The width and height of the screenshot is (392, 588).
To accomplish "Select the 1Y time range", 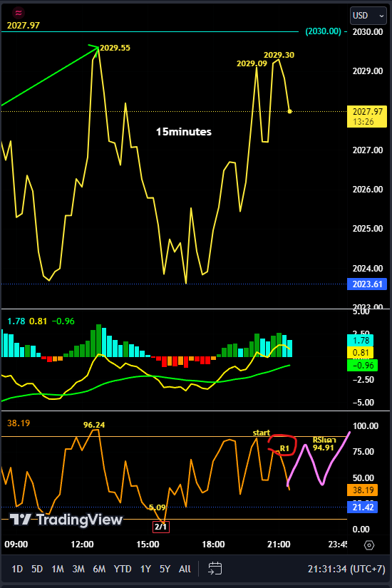I will point(145,569).
